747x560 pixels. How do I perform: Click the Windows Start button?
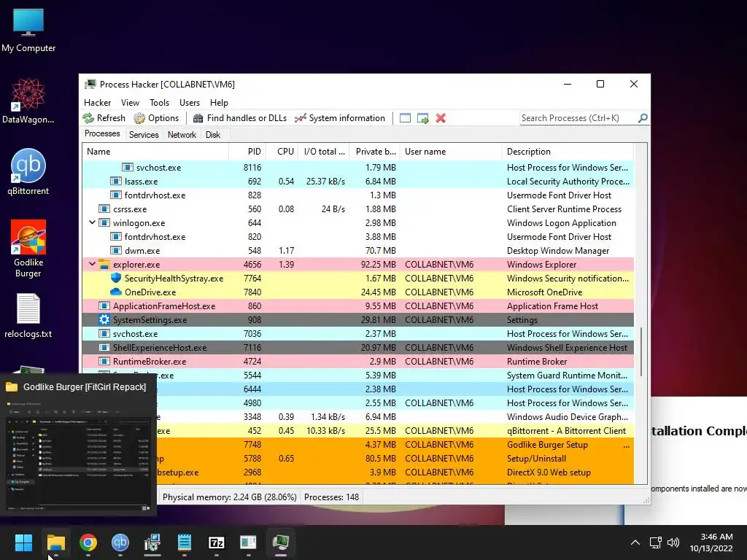tap(23, 542)
